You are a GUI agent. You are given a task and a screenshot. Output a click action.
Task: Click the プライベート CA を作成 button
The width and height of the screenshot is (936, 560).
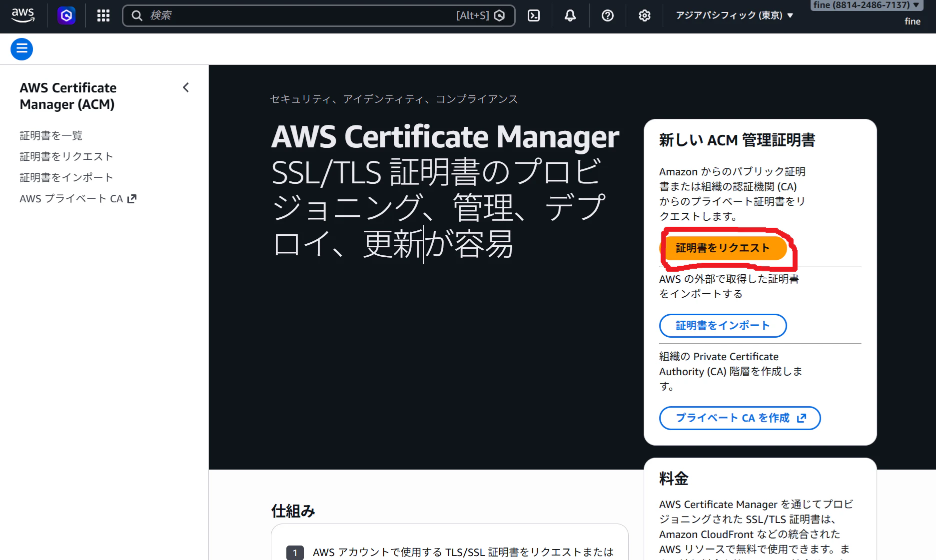740,418
